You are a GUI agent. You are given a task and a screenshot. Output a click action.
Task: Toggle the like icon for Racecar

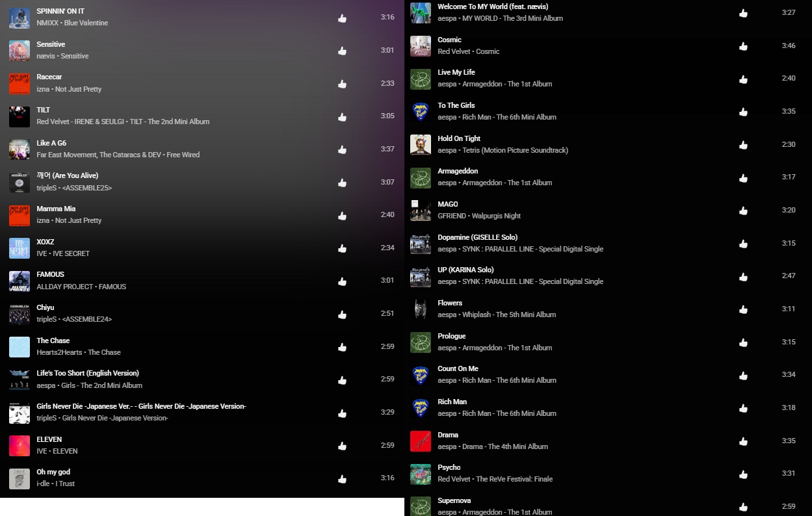[342, 84]
